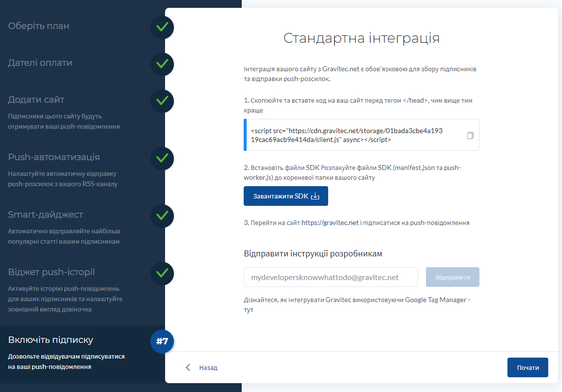This screenshot has width=562, height=392.
Task: Open the Google Tag Manager 'тут' link
Action: (249, 310)
